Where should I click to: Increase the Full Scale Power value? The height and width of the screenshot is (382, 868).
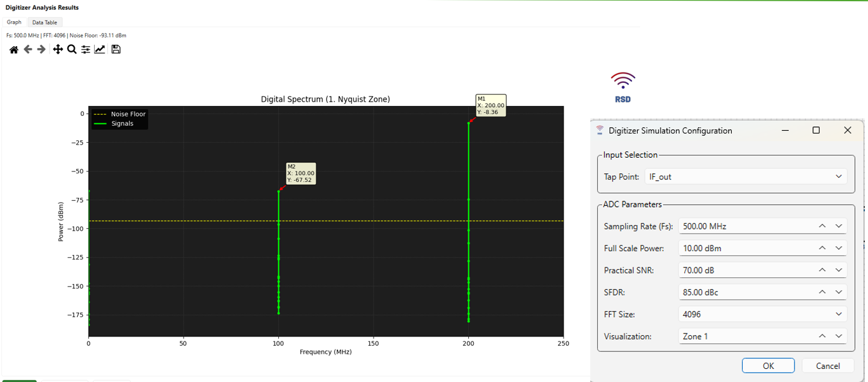822,248
